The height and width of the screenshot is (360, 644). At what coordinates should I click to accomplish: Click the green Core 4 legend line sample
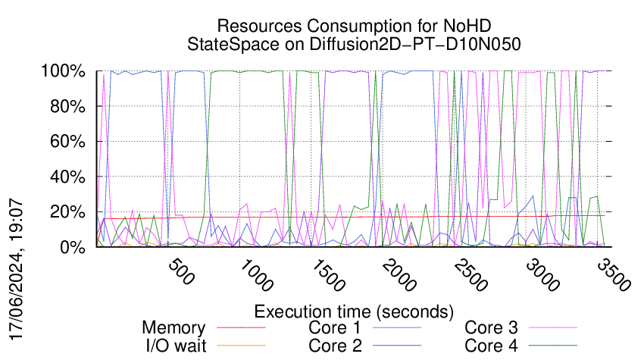(553, 345)
